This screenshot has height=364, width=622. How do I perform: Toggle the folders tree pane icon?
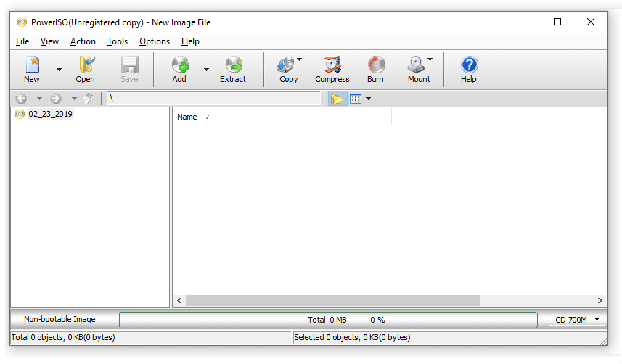coord(337,99)
